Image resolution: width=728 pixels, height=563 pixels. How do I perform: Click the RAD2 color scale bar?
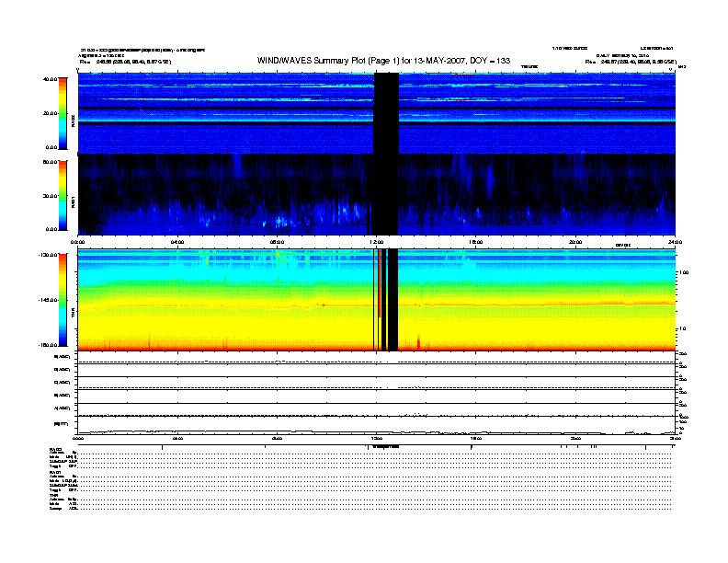[63, 113]
